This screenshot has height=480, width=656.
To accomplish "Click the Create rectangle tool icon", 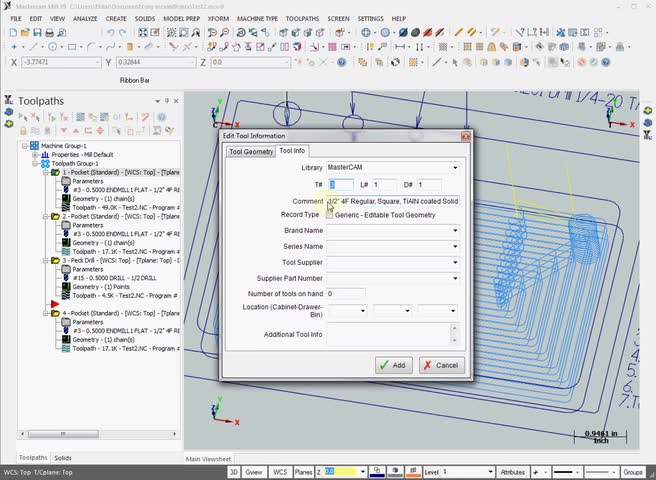I will tap(72, 47).
